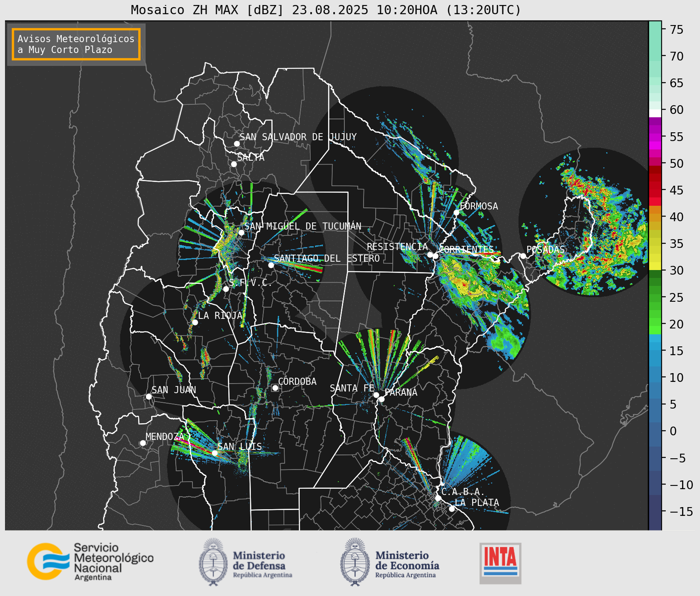This screenshot has width=700, height=596.
Task: Select the Formosa city dot
Action: [x=457, y=212]
